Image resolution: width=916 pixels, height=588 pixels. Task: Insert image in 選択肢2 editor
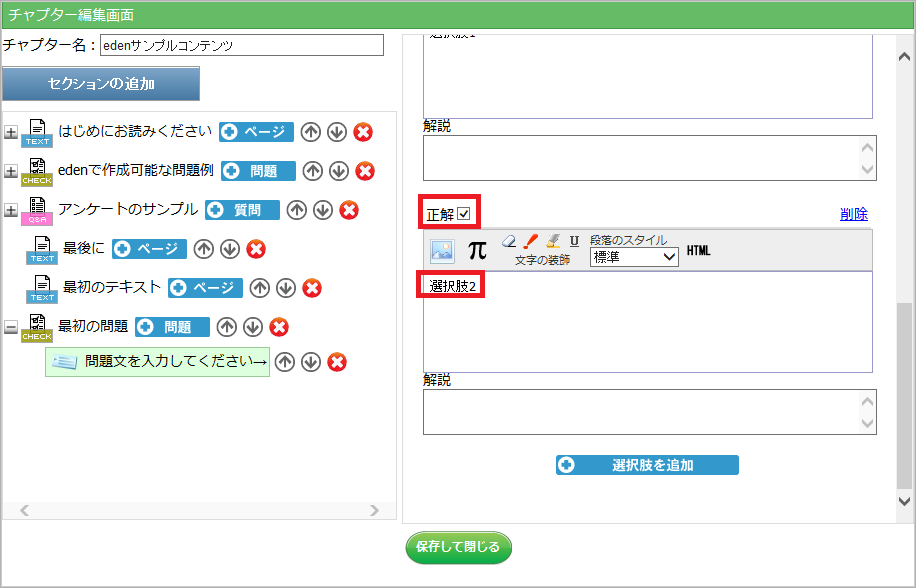tap(442, 251)
